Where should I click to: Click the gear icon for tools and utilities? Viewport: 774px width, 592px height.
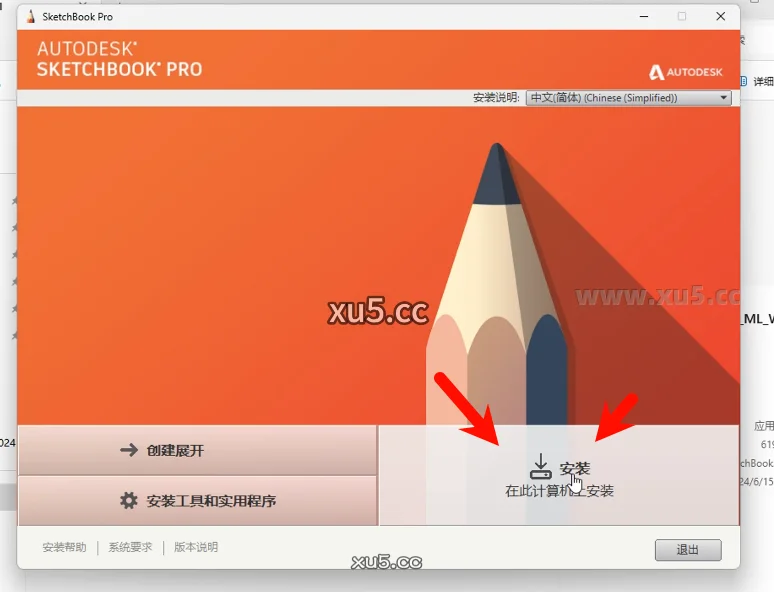pos(129,501)
